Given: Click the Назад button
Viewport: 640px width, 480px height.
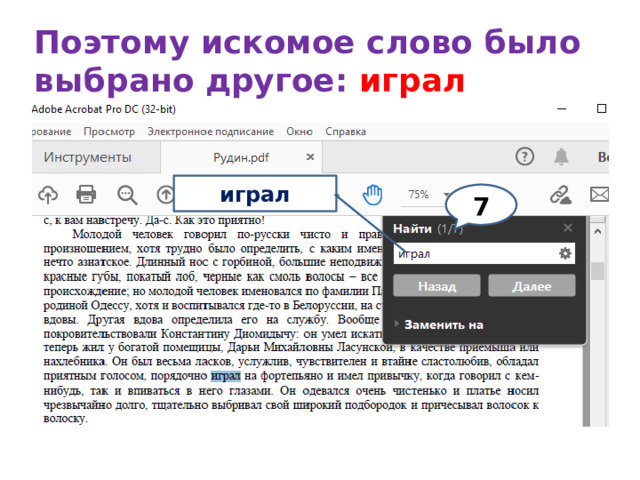Looking at the screenshot, I should (x=437, y=286).
